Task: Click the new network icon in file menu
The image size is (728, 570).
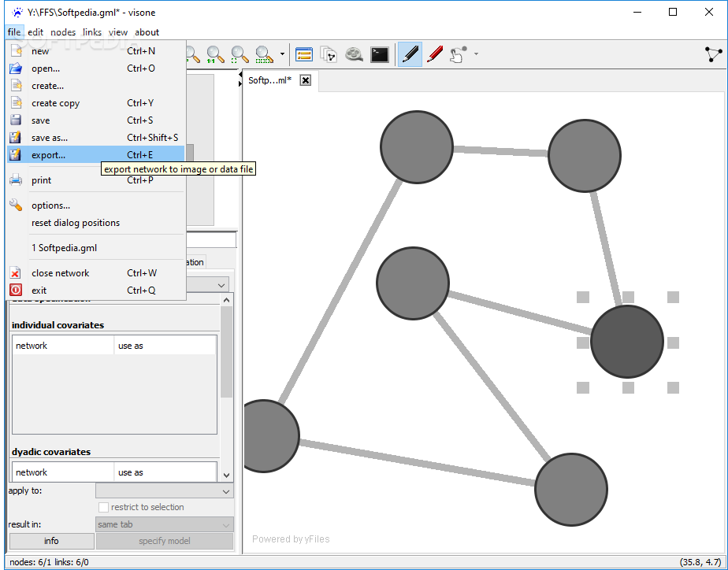Action: [16, 51]
